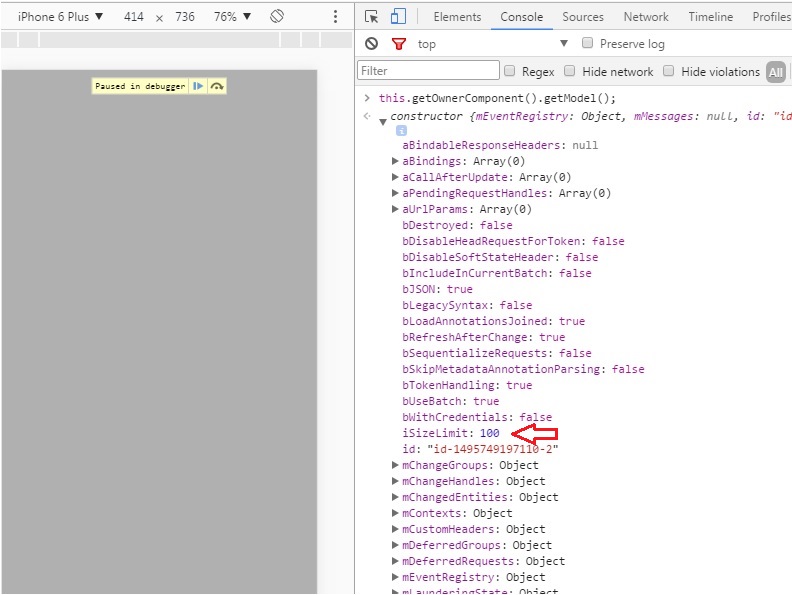The image size is (792, 595).
Task: Select bUseBatch: true property
Action: pyautogui.click(x=451, y=402)
